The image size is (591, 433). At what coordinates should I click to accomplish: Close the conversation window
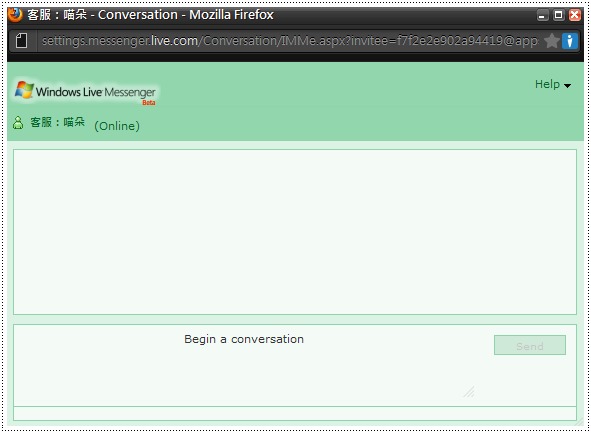coord(575,15)
